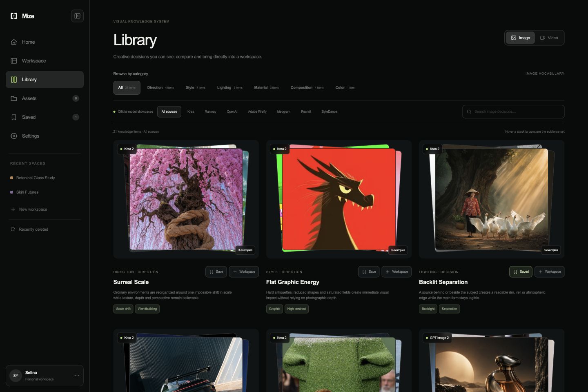The image size is (588, 392).
Task: Filter sources by Ideogram
Action: point(284,111)
